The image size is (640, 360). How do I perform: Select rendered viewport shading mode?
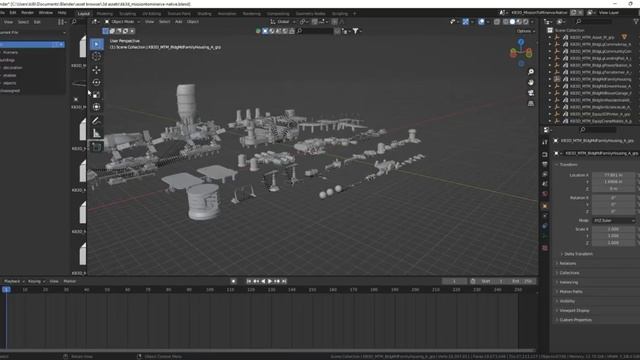coord(526,22)
